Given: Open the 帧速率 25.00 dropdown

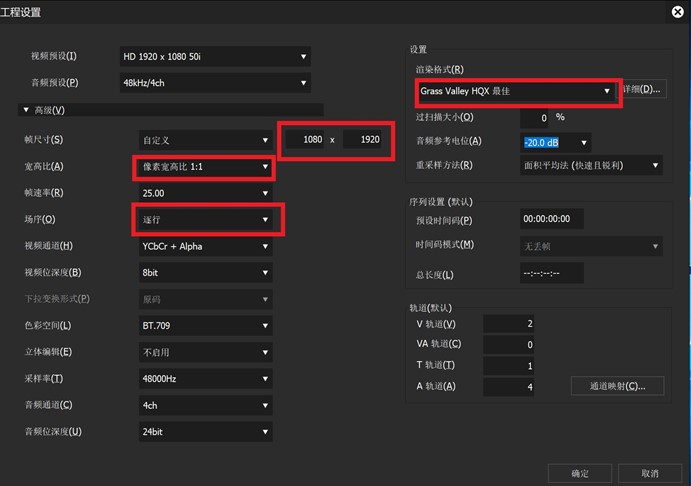Looking at the screenshot, I should 205,193.
